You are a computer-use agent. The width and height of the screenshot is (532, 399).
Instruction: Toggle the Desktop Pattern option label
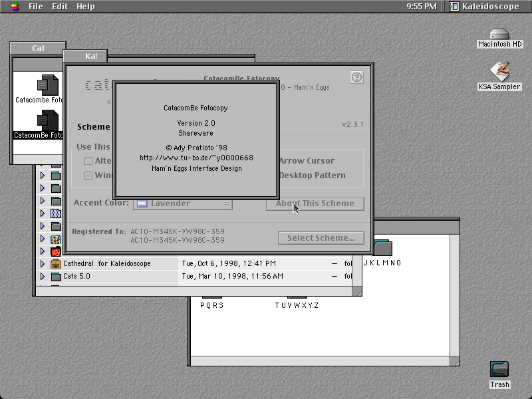312,176
